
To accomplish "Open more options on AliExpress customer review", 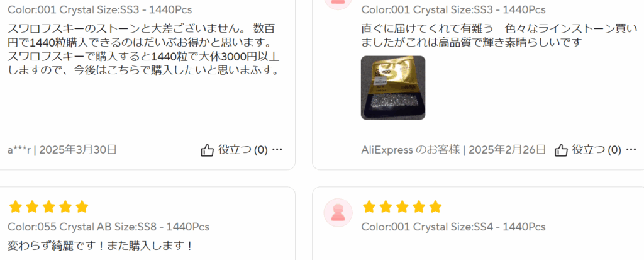I will pyautogui.click(x=631, y=150).
